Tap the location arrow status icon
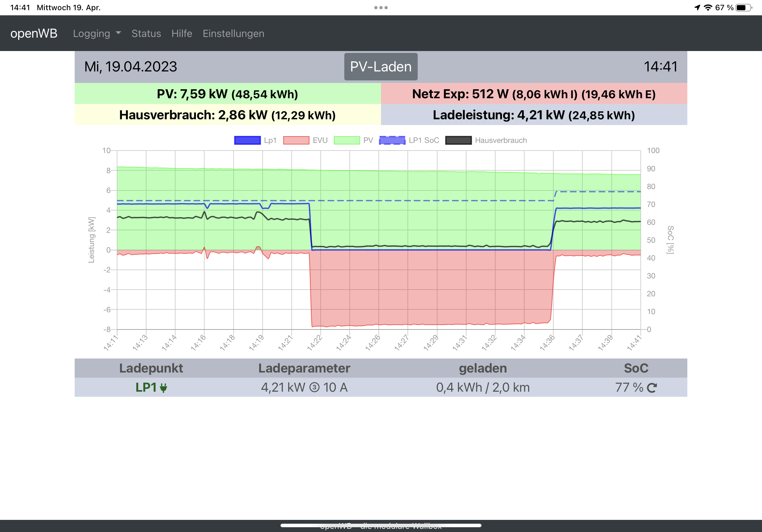 [697, 8]
